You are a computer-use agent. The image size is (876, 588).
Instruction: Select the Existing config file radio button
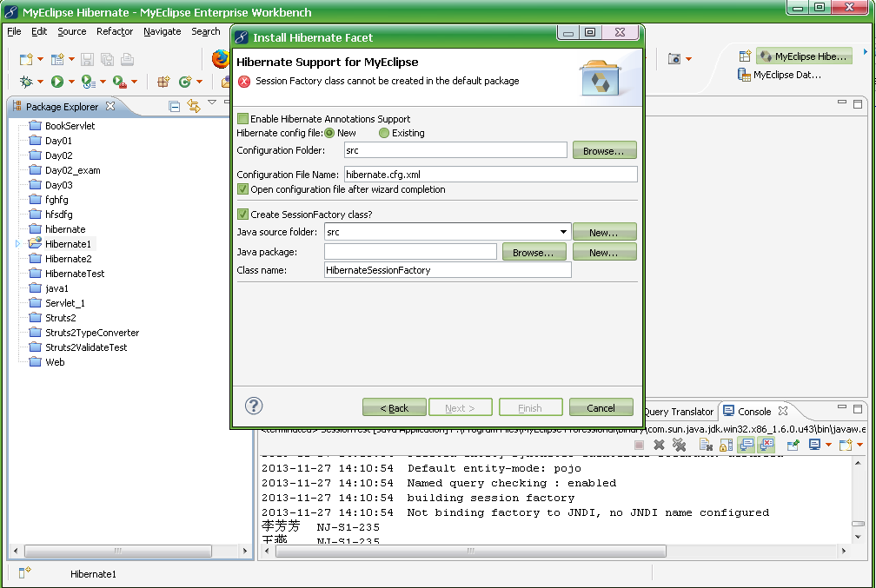384,133
